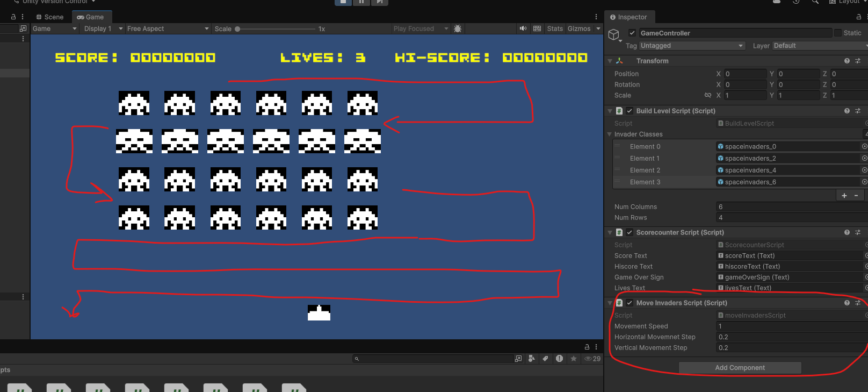
Task: Open the Free Aspect dropdown
Action: pyautogui.click(x=168, y=28)
